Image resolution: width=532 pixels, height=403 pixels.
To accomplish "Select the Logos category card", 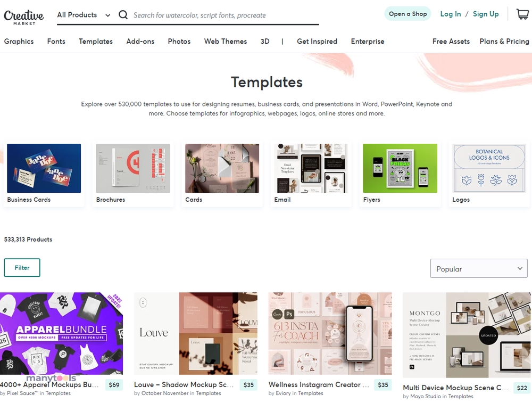I will 489,174.
